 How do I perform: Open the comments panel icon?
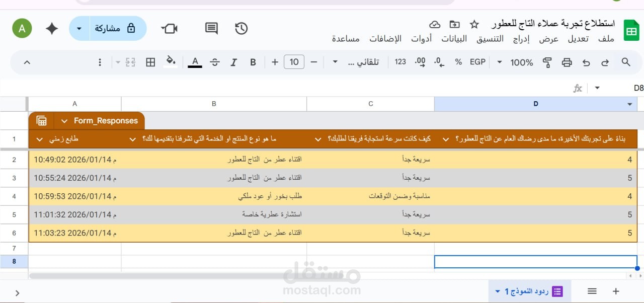[x=212, y=28]
